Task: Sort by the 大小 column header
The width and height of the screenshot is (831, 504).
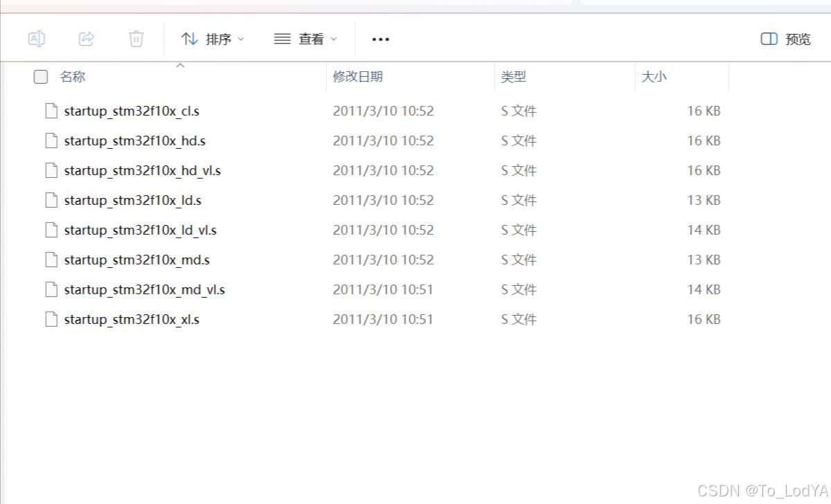Action: click(x=654, y=77)
